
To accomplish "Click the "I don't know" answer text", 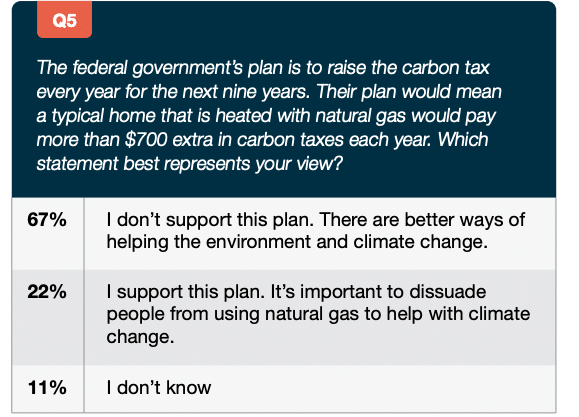I will (159, 387).
